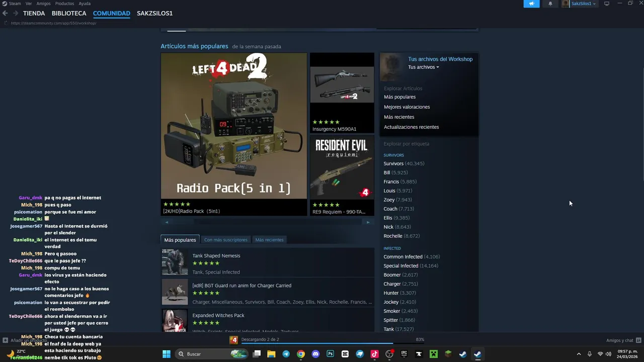Open the blue announcements megaphone button
644x362 pixels.
click(531, 4)
